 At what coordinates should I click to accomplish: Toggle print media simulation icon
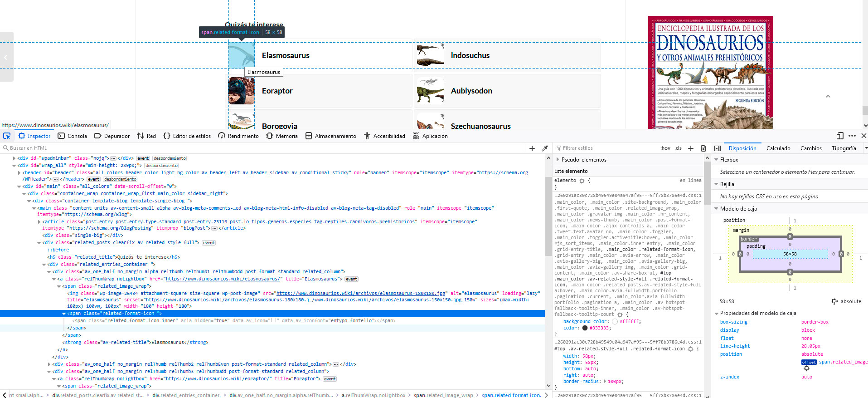(x=703, y=148)
